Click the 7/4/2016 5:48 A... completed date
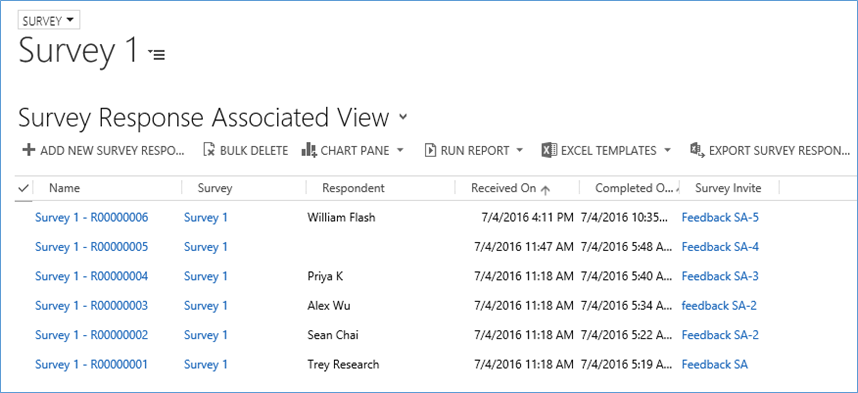The image size is (858, 393). (x=627, y=247)
